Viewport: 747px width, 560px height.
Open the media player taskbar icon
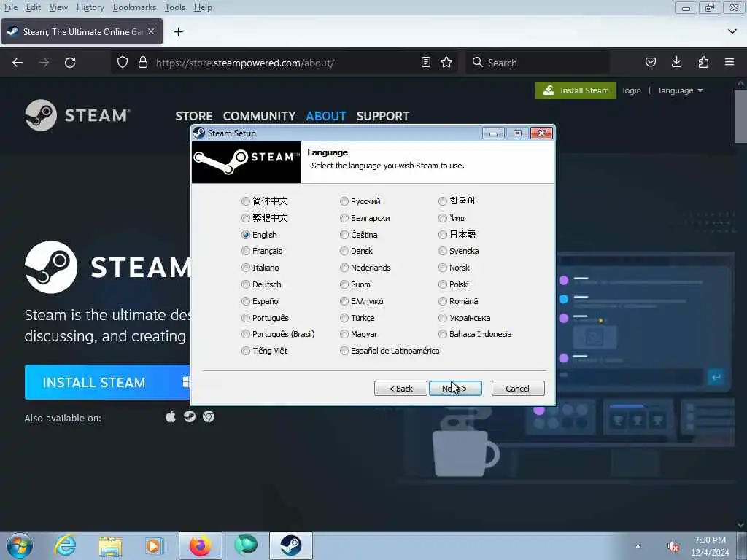[x=154, y=545]
